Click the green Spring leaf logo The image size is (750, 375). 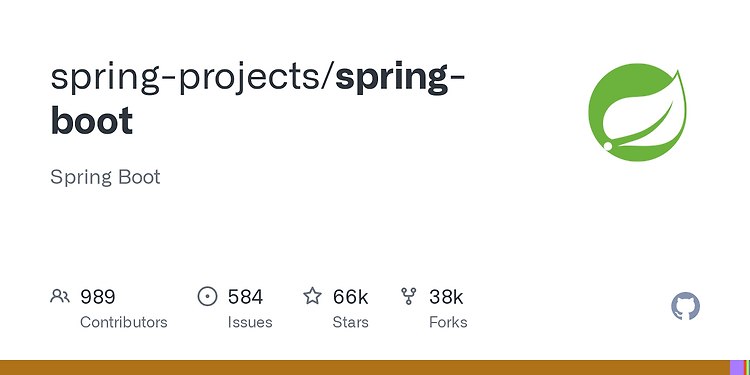click(637, 112)
